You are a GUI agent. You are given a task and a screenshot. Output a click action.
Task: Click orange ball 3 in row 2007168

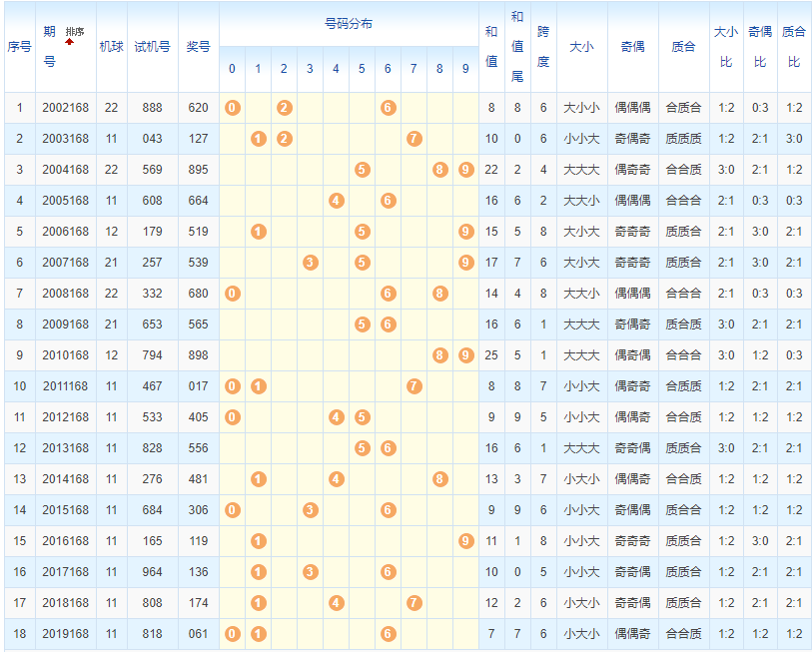[310, 263]
